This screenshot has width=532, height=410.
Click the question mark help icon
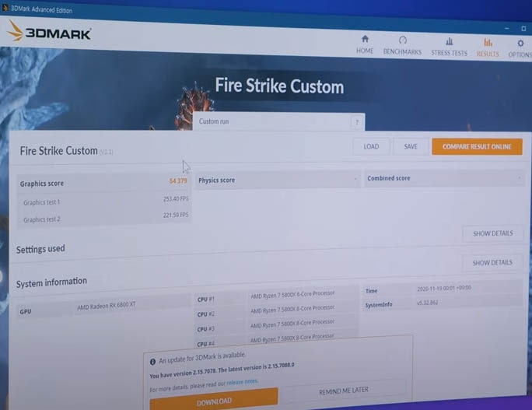(x=356, y=122)
